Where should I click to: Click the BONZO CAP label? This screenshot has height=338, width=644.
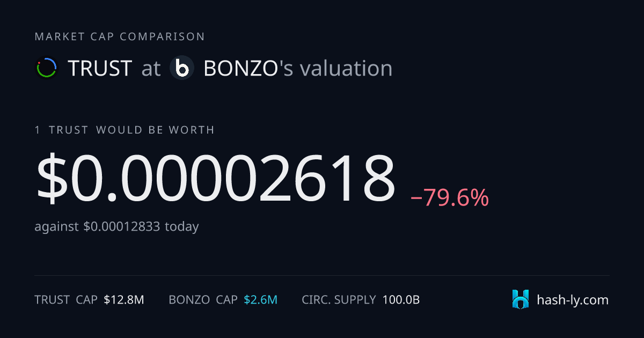click(x=203, y=300)
